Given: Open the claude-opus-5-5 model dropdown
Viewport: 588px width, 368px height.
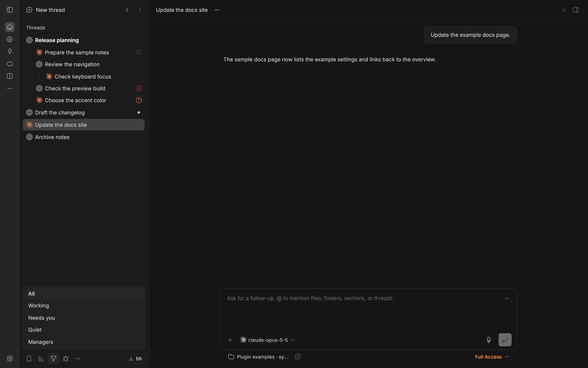Looking at the screenshot, I should pyautogui.click(x=267, y=340).
